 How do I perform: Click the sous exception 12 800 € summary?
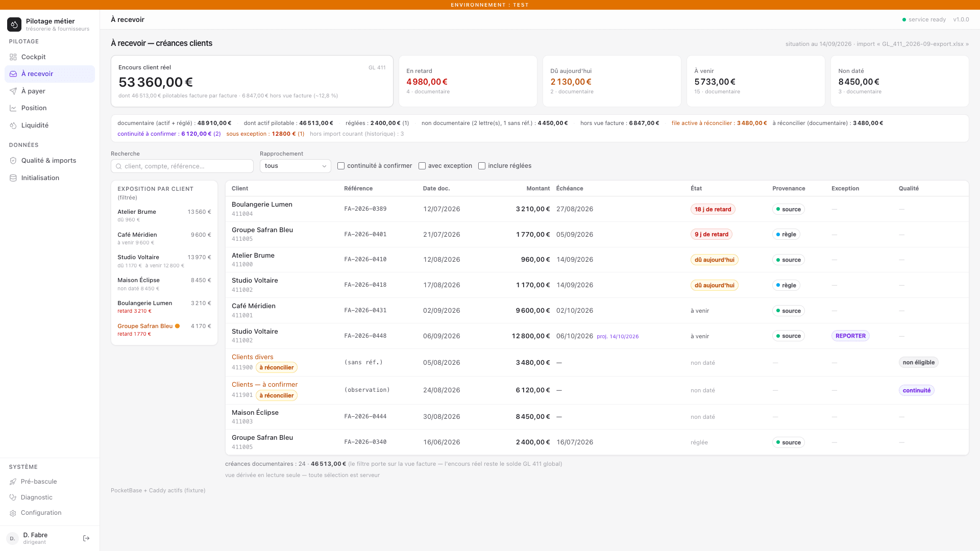(x=265, y=134)
